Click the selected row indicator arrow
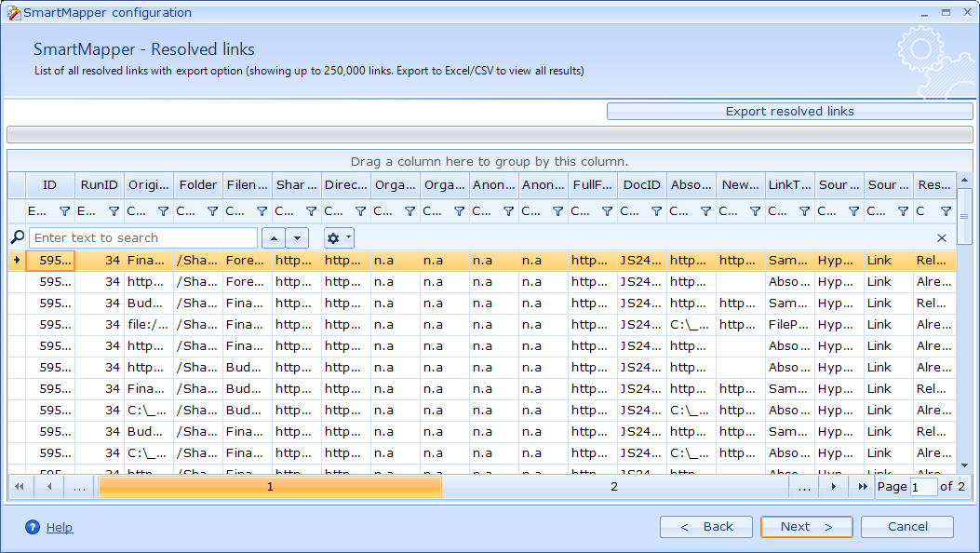 tap(17, 260)
